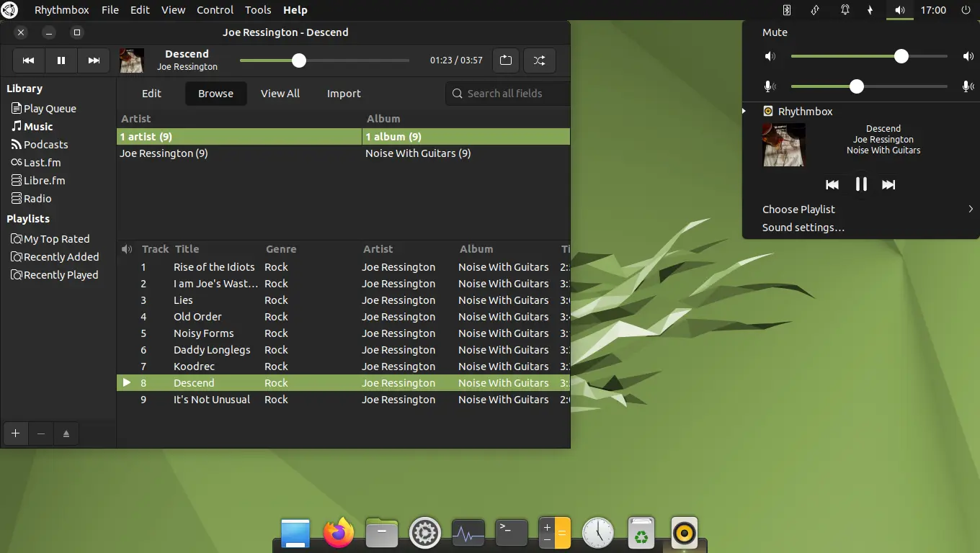Select Podcasts in the Library sidebar
Viewport: 980px width, 553px height.
(45, 144)
